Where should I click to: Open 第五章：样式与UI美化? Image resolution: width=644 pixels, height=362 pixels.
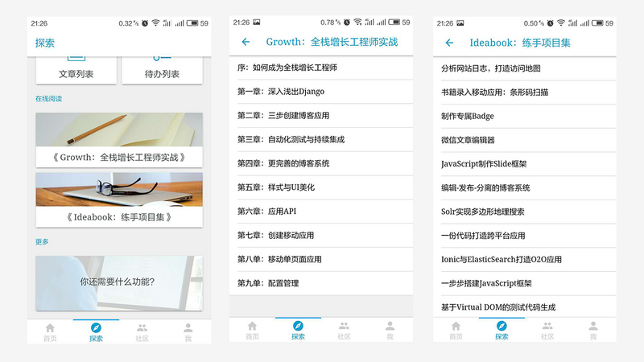(x=321, y=187)
